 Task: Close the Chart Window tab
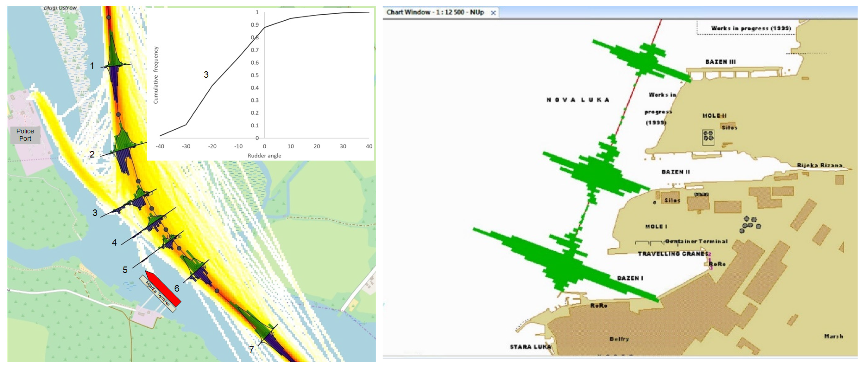click(493, 13)
